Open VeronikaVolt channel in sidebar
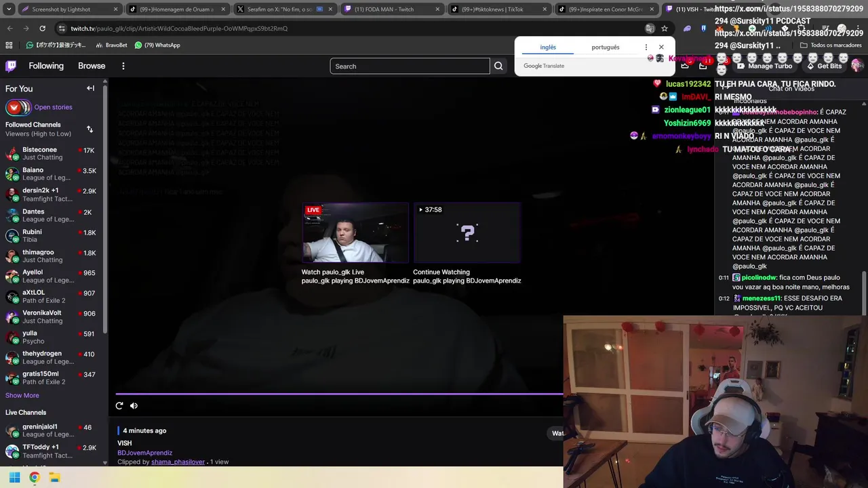Viewport: 868px width, 488px height. [52, 317]
